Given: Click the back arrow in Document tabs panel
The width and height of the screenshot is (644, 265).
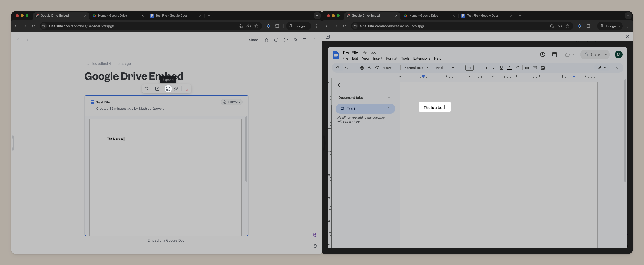Looking at the screenshot, I should (x=339, y=85).
